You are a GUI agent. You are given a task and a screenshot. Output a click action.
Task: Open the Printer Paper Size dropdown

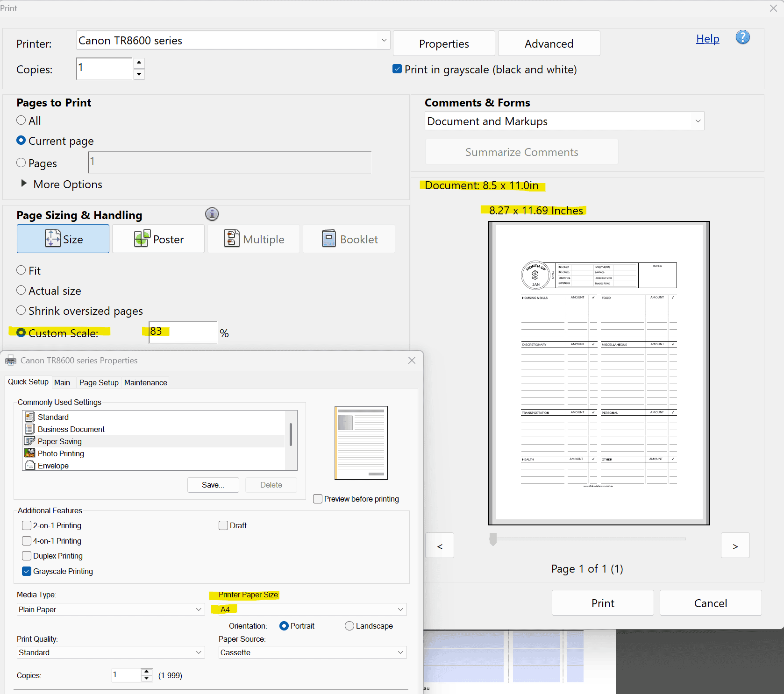400,609
